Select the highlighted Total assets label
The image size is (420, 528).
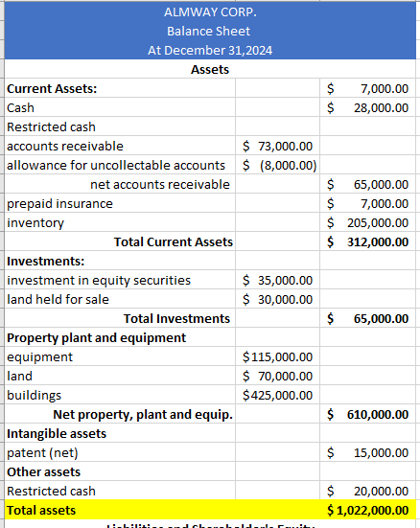120,510
